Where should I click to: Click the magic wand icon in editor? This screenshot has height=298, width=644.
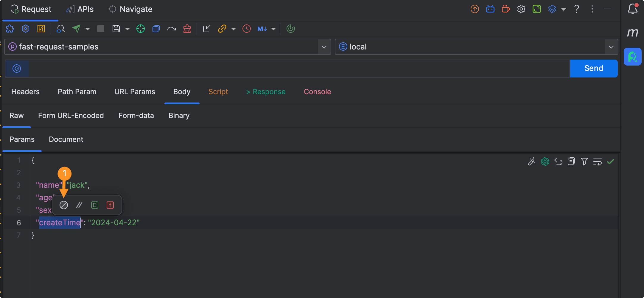click(x=532, y=162)
